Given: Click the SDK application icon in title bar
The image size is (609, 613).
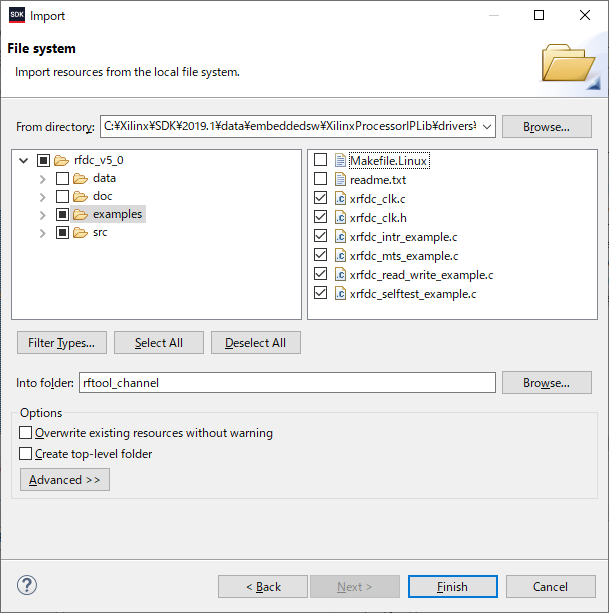Looking at the screenshot, I should [17, 15].
